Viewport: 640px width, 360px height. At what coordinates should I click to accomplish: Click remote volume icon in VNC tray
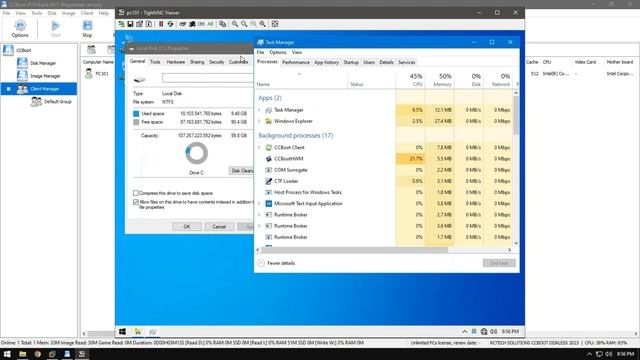coord(493,331)
